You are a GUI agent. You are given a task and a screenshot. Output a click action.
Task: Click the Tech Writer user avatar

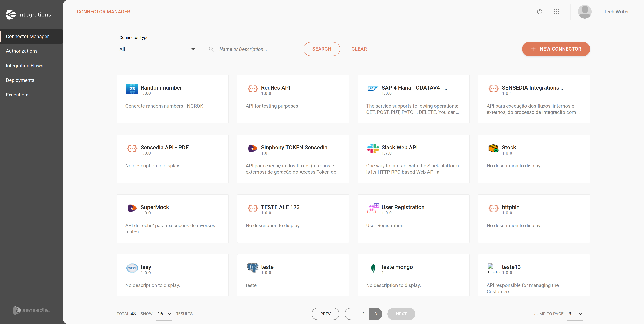[x=584, y=12]
